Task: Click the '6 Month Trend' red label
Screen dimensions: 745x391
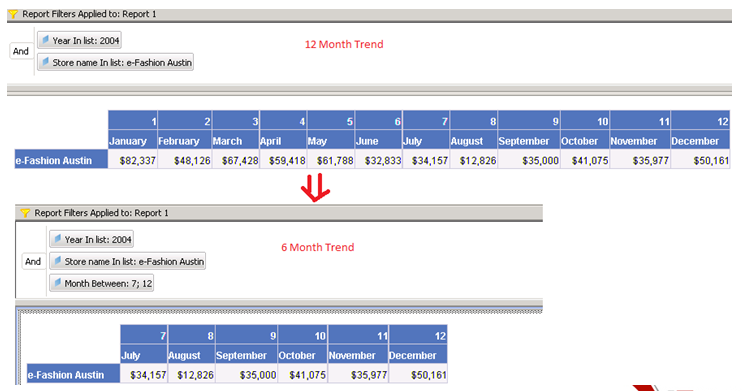Action: point(317,247)
